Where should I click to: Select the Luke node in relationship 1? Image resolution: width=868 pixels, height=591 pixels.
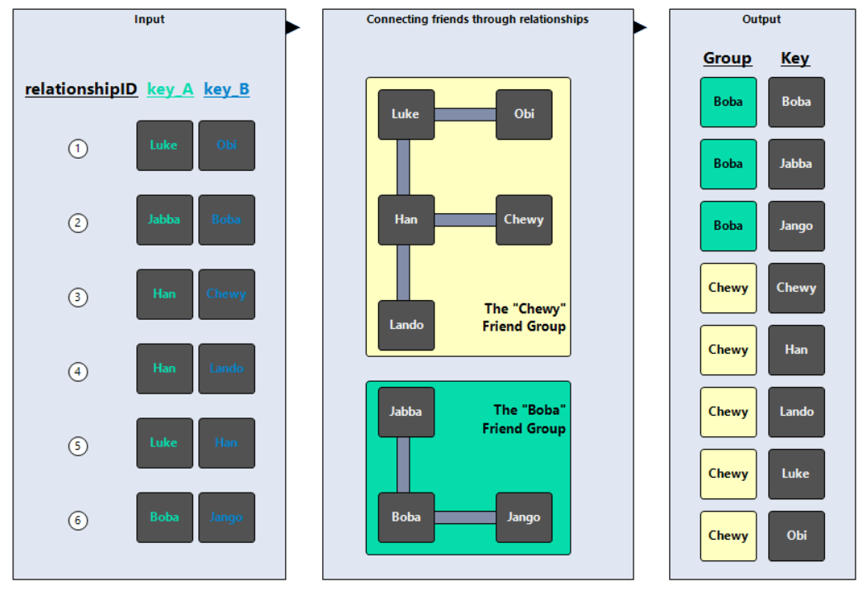point(164,145)
